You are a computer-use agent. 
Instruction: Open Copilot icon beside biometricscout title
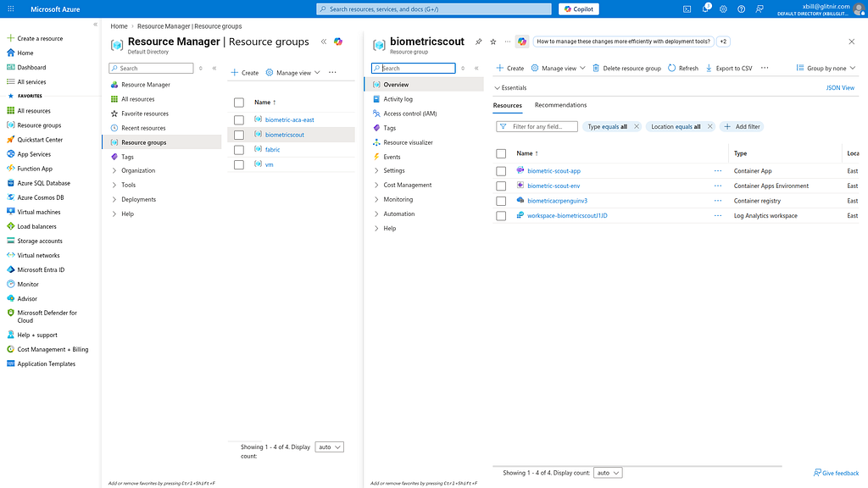(521, 42)
